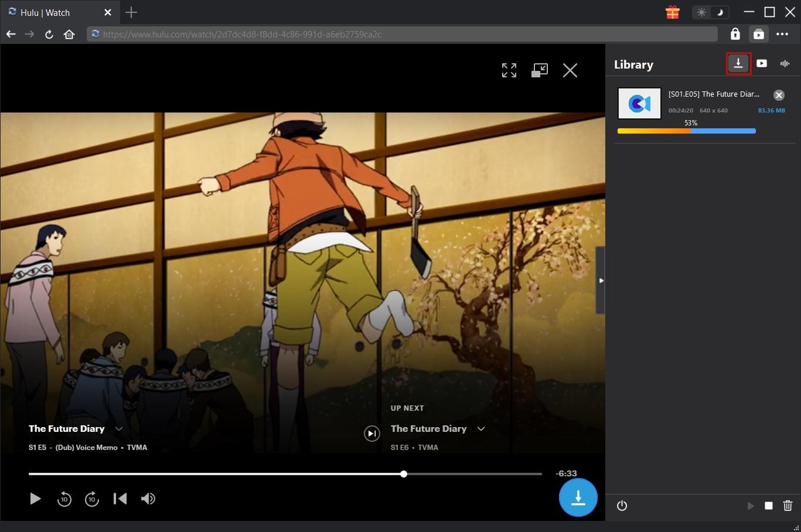The height and width of the screenshot is (532, 801).
Task: Click the blue download button on the player
Action: click(578, 497)
